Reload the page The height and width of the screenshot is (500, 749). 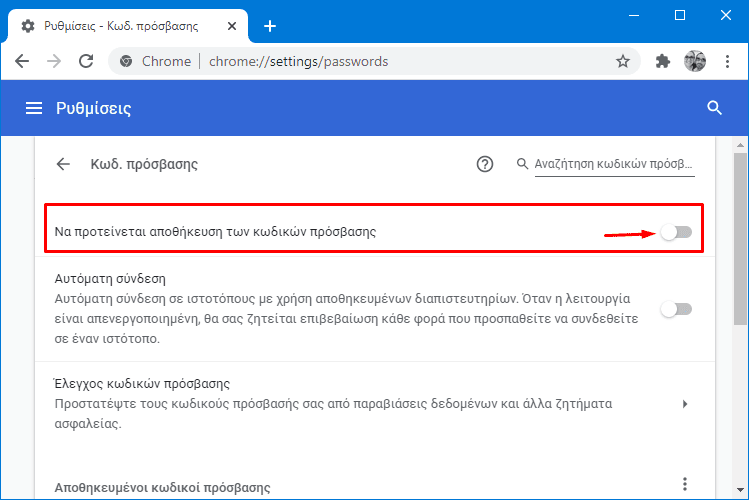click(x=86, y=61)
